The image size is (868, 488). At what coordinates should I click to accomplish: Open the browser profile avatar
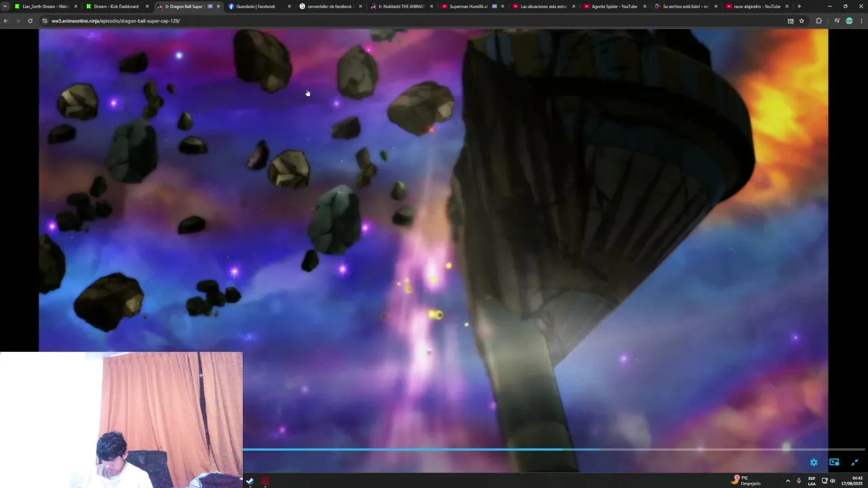click(849, 21)
